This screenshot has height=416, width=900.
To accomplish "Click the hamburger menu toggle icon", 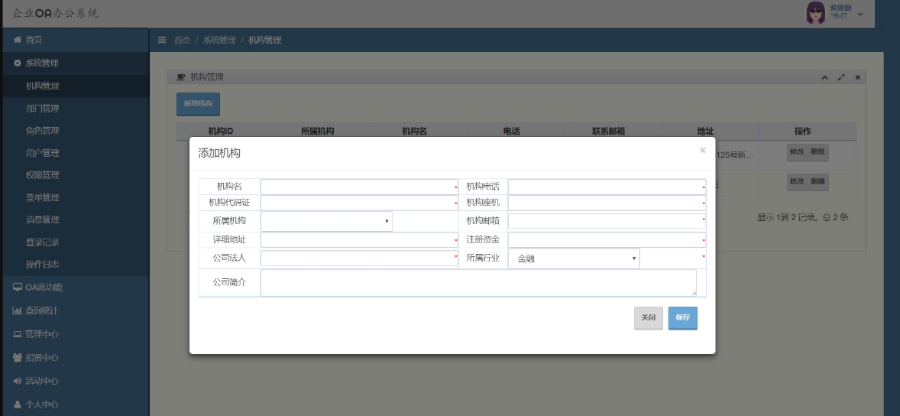I will click(162, 40).
